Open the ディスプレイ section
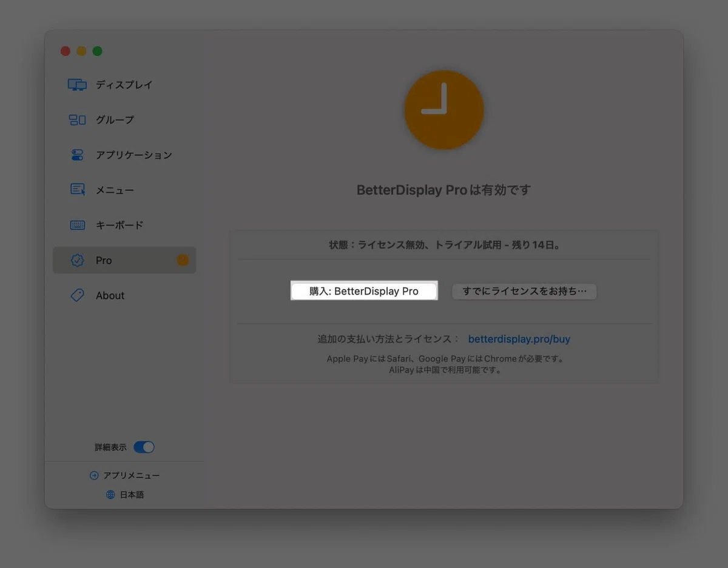Viewport: 728px width, 568px height. tap(124, 85)
